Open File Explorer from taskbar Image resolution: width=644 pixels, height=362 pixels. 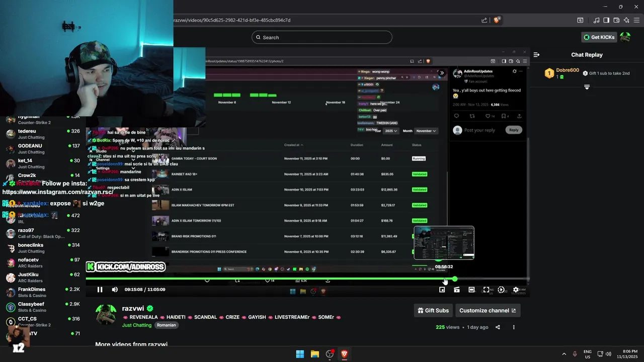[315, 354]
